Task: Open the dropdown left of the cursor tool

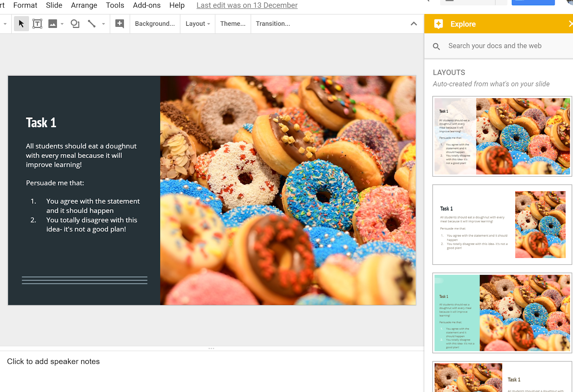Action: point(5,24)
